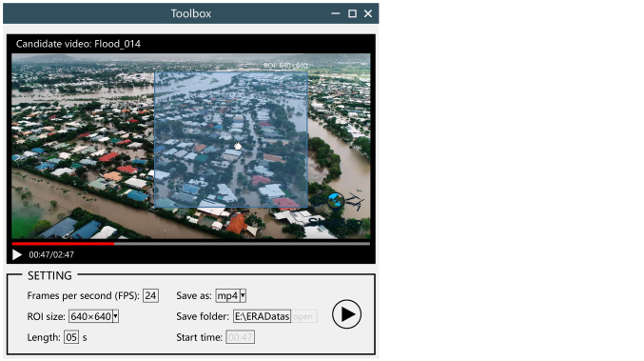Click the Toolbox title bar text
The width and height of the screenshot is (644, 361).
[x=191, y=13]
